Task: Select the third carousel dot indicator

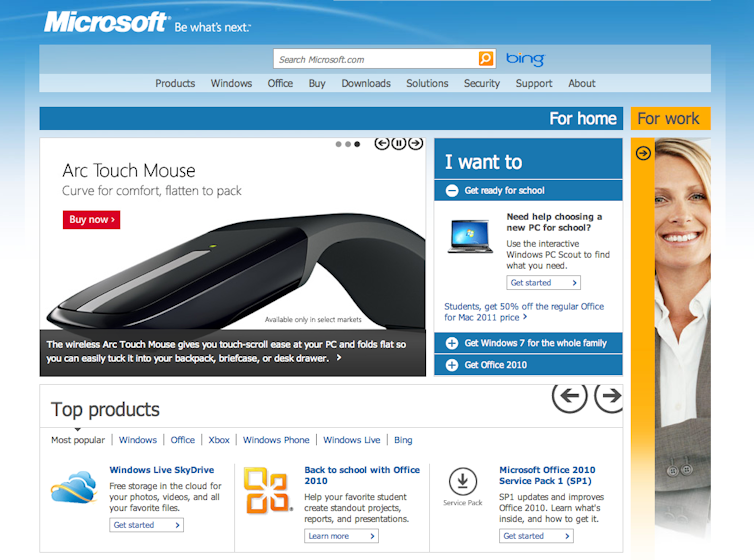Action: pyautogui.click(x=357, y=144)
